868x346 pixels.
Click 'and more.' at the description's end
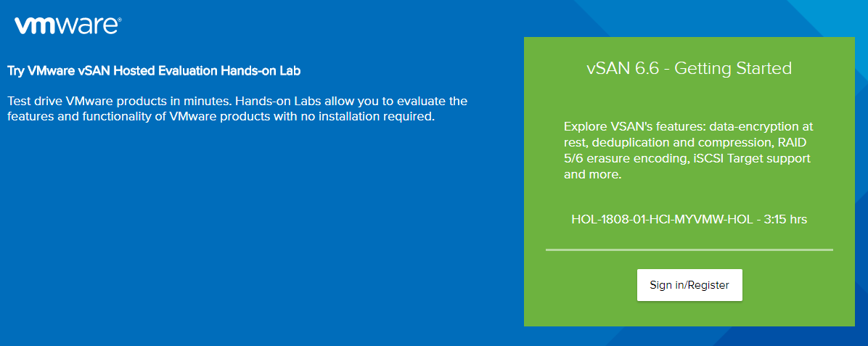tap(592, 175)
